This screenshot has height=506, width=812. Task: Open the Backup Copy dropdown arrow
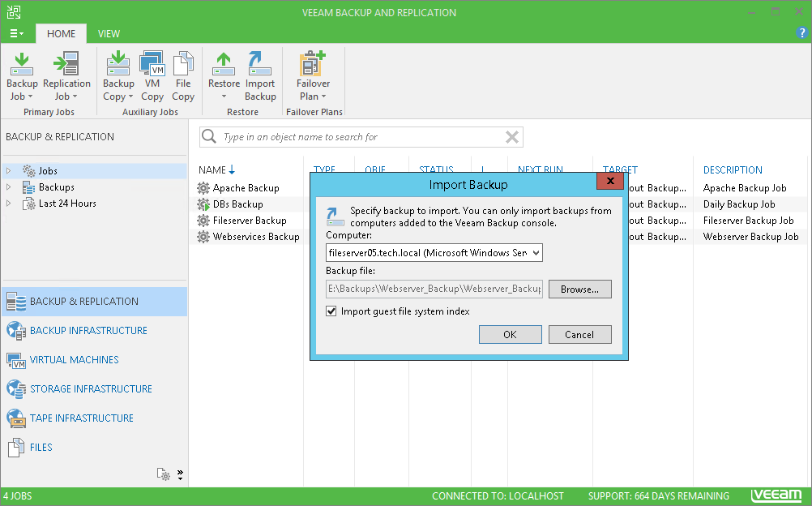(130, 96)
